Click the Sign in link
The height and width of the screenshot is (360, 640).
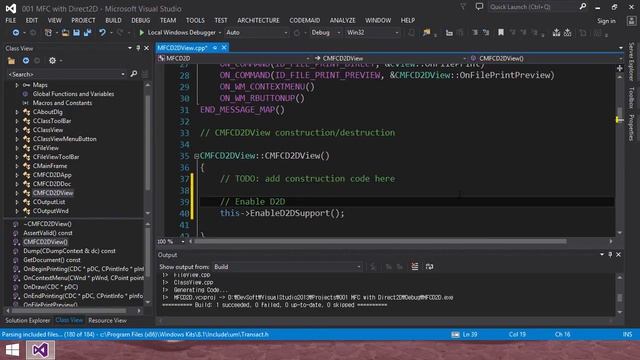tap(606, 21)
